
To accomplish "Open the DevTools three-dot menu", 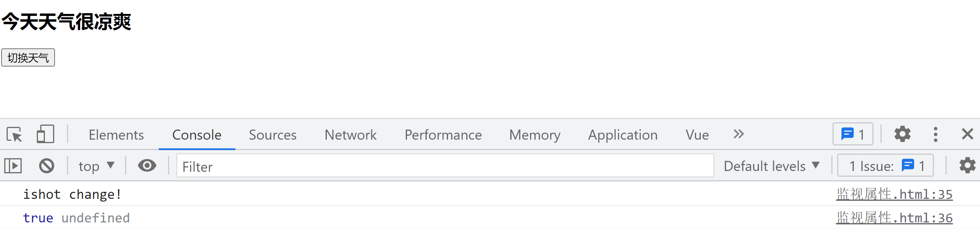I will (x=935, y=134).
